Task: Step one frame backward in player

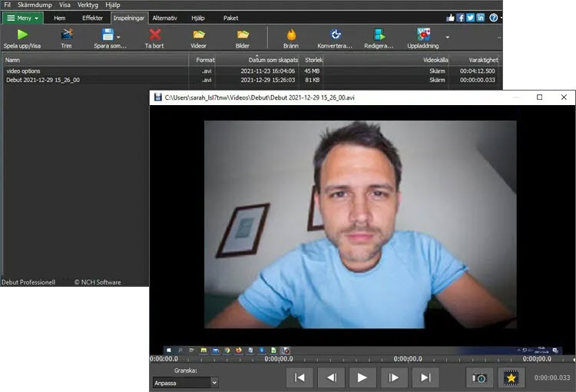Action: pyautogui.click(x=331, y=377)
